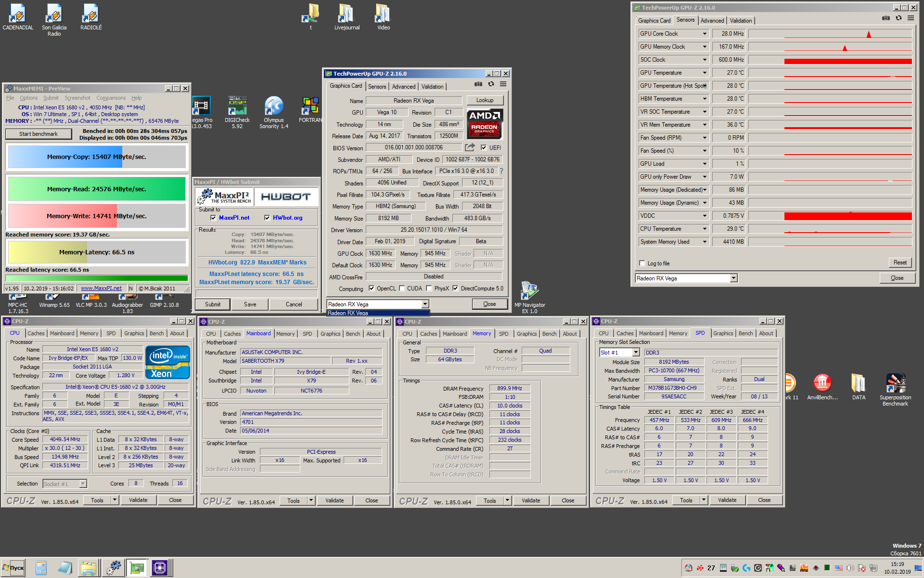Image resolution: width=924 pixels, height=578 pixels.
Task: Toggle the MaxxPI.net submit checkbox
Action: click(213, 218)
